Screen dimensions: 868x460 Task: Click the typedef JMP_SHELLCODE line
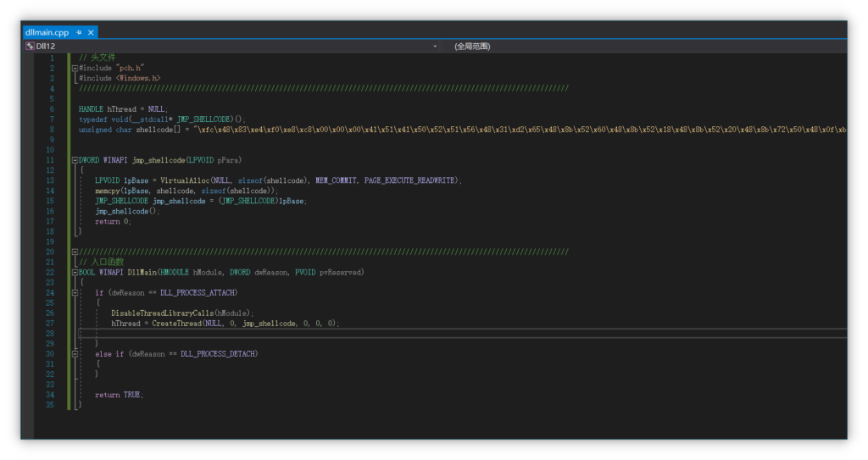162,119
